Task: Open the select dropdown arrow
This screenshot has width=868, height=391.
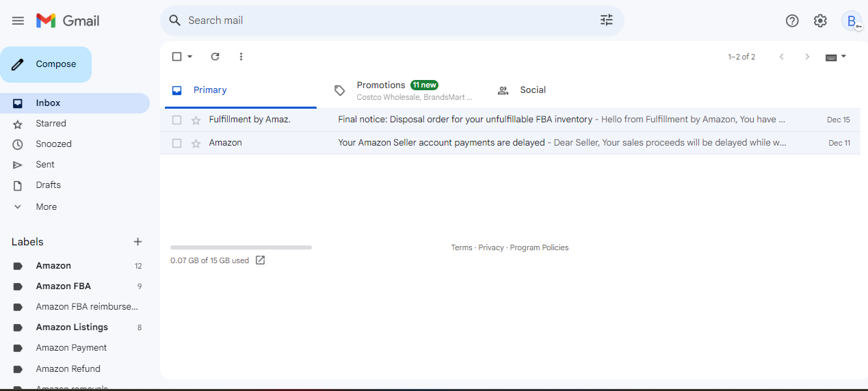Action: [x=190, y=57]
